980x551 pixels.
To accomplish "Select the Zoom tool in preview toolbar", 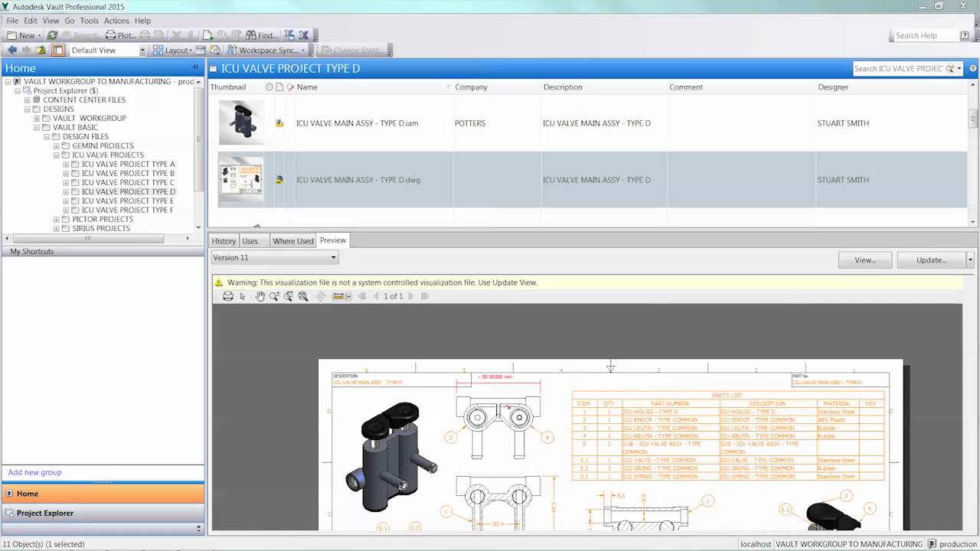I will [274, 296].
